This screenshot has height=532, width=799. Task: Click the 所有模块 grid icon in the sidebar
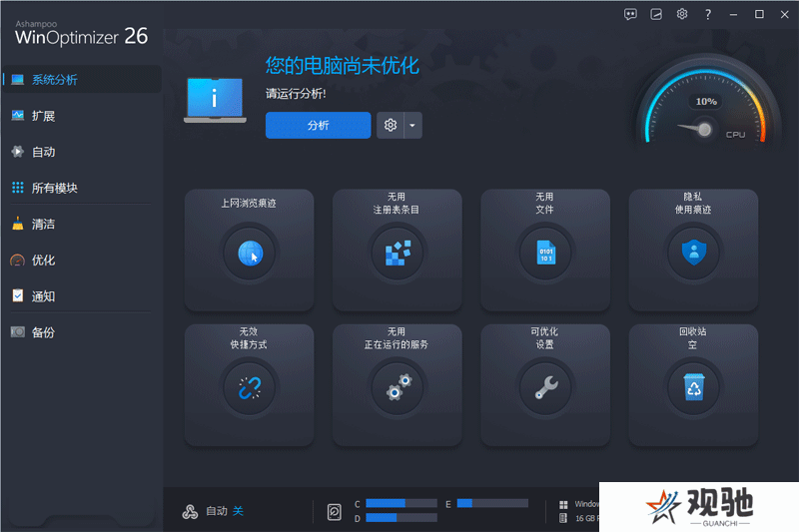tap(18, 188)
